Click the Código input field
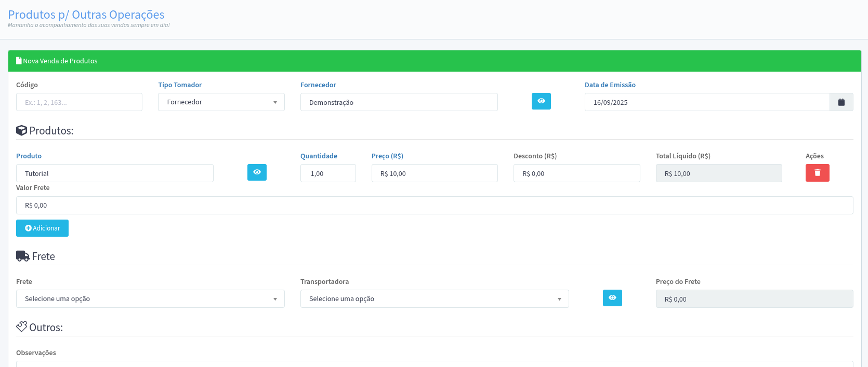The width and height of the screenshot is (868, 367). [x=79, y=102]
